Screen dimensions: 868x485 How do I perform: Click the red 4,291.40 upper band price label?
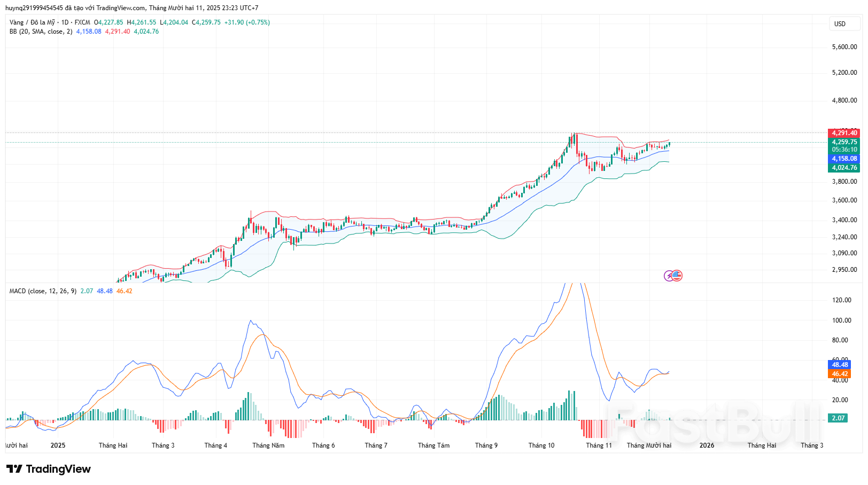pos(844,133)
